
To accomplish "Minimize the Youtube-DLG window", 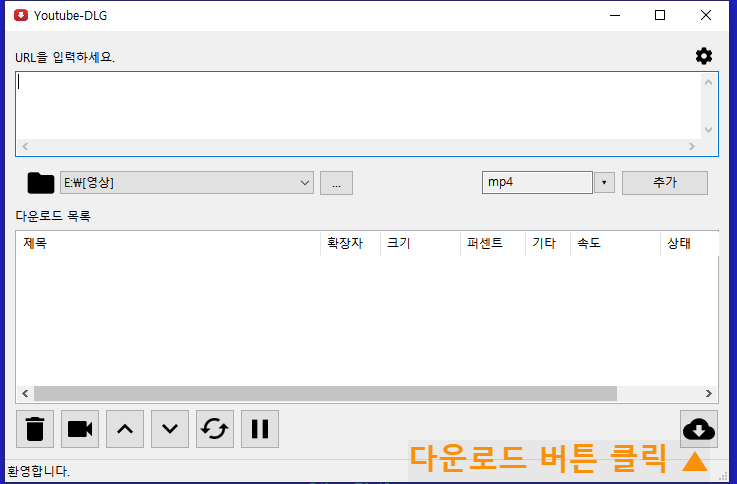I will coord(615,16).
